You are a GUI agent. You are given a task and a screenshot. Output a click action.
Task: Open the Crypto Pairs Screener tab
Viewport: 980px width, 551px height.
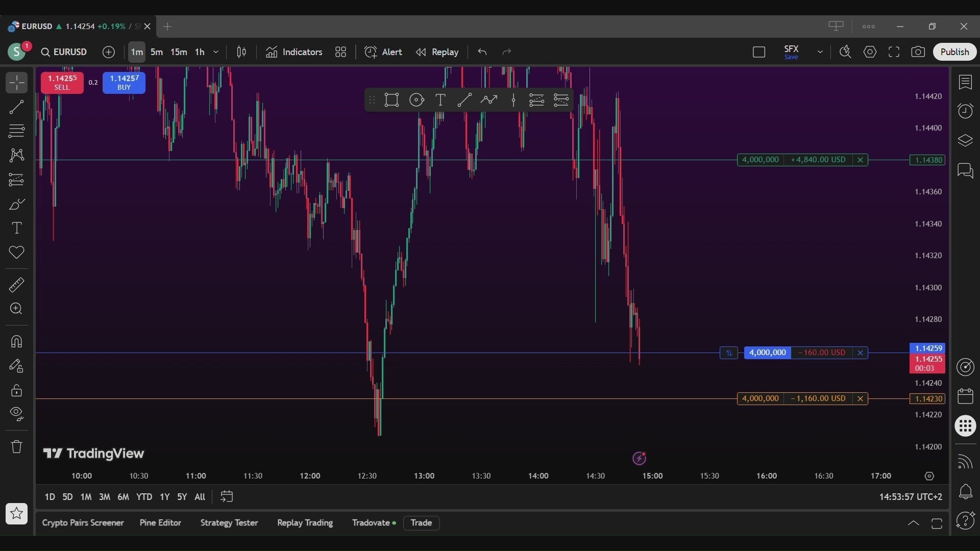click(x=83, y=522)
